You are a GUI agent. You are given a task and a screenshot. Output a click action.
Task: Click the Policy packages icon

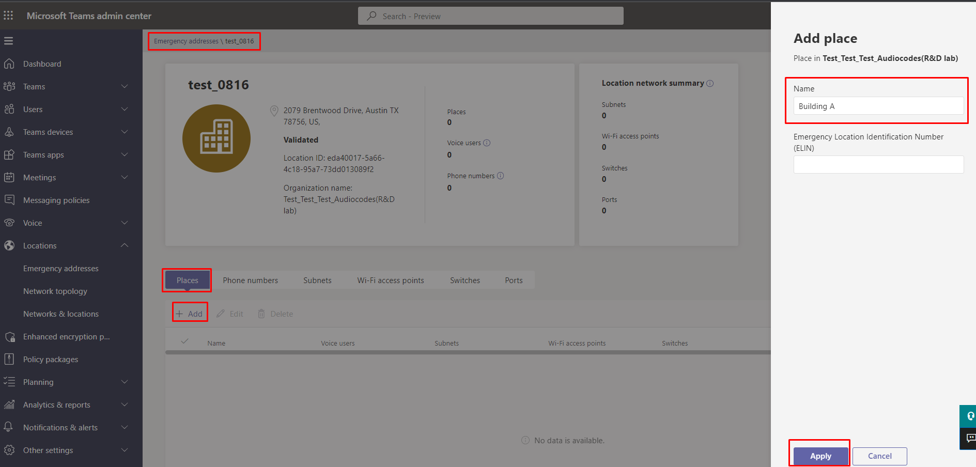point(9,359)
